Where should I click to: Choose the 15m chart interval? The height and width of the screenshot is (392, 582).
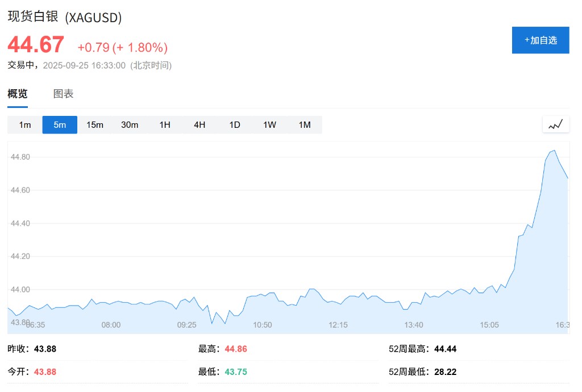point(95,125)
